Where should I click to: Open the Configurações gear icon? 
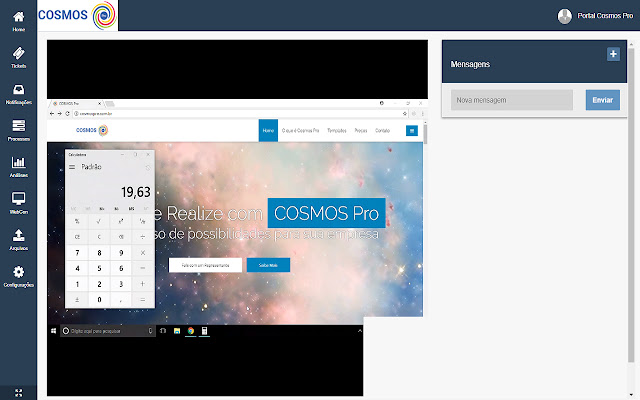click(18, 272)
